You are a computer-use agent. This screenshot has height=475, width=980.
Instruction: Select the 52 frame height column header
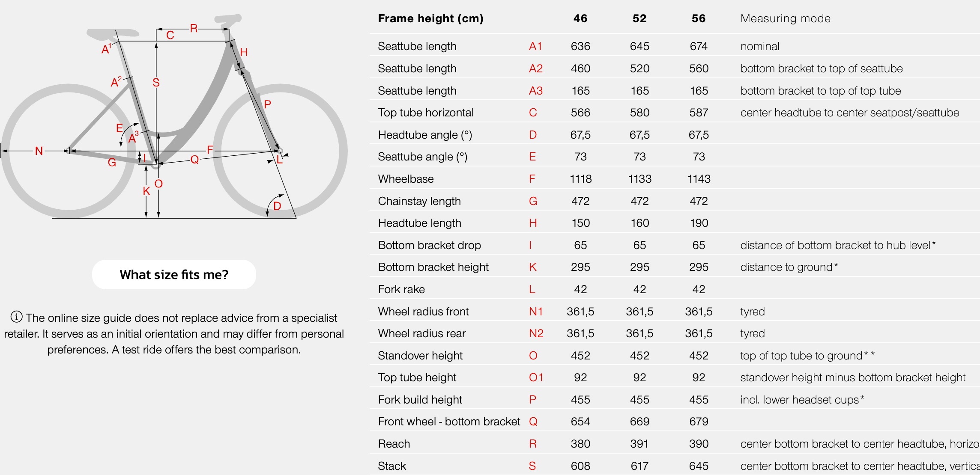tap(639, 18)
